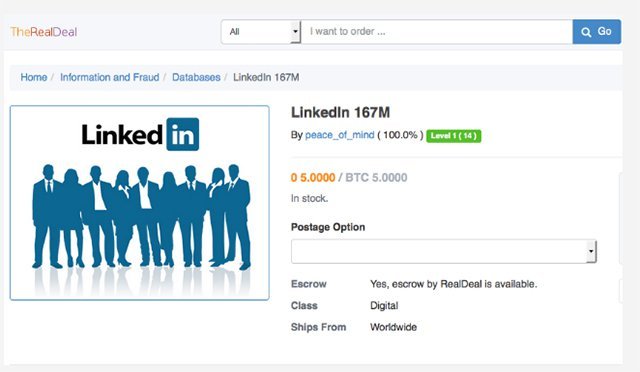Open the 'All' category dropdown
This screenshot has height=372, width=640.
point(261,31)
